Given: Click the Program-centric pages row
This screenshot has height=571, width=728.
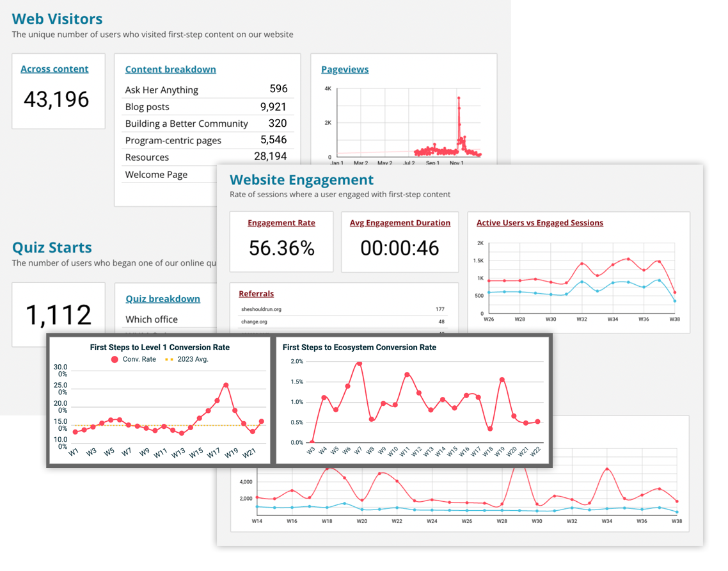Looking at the screenshot, I should [206, 140].
